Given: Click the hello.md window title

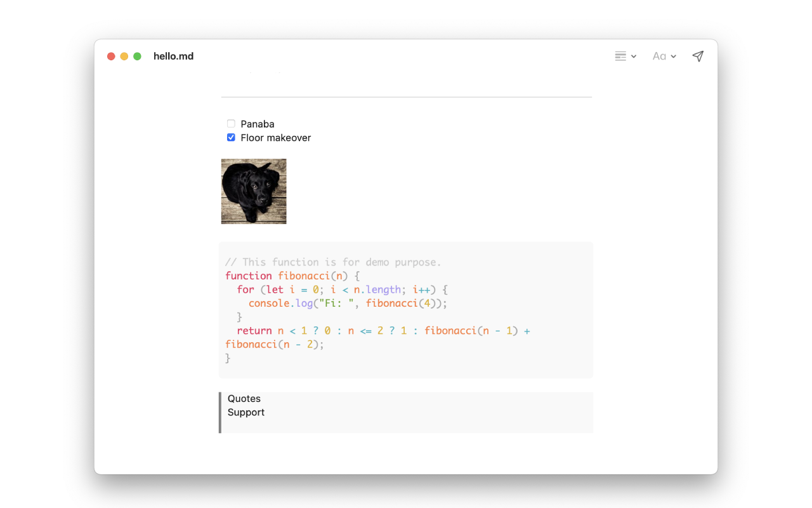Looking at the screenshot, I should pos(173,56).
